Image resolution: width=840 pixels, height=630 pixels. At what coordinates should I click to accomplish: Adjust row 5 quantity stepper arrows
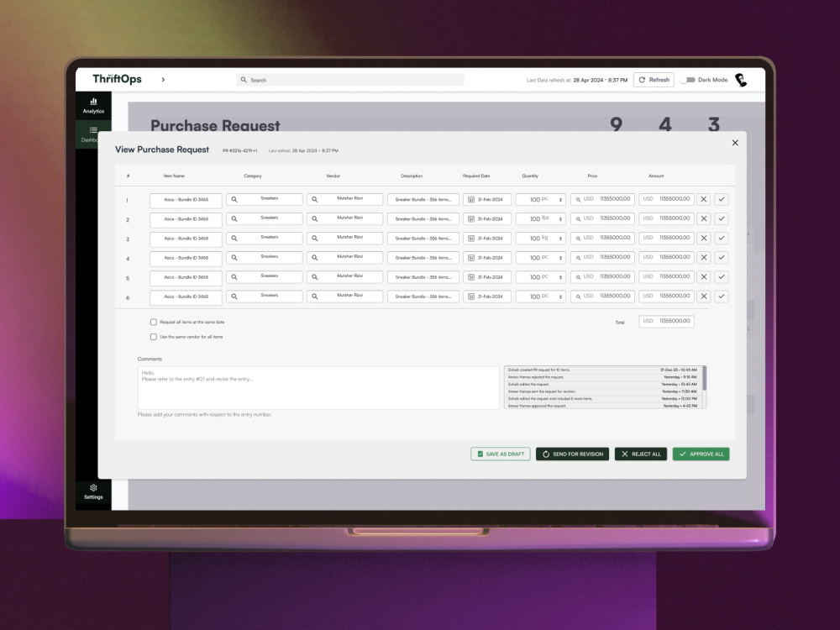point(560,277)
